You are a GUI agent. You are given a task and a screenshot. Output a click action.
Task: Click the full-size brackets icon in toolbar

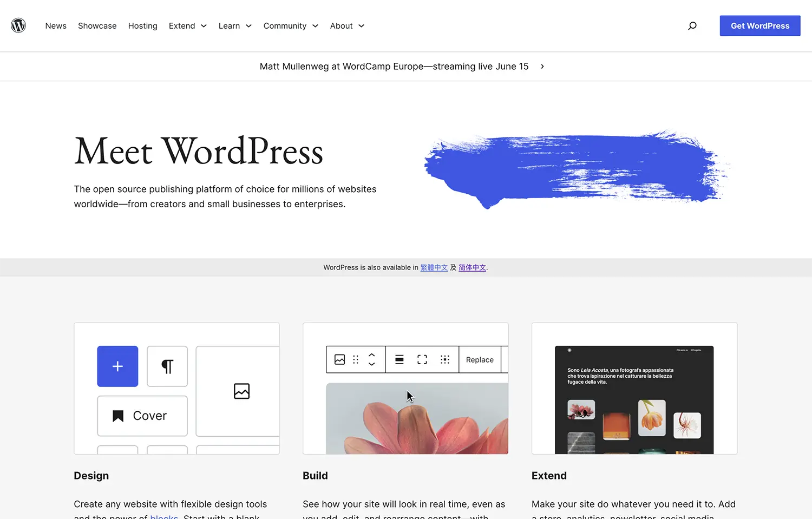pos(422,360)
